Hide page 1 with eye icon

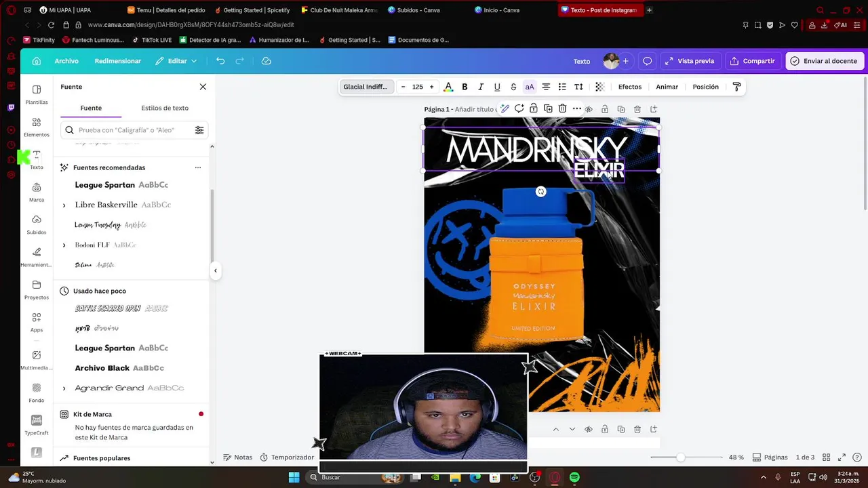(x=589, y=109)
